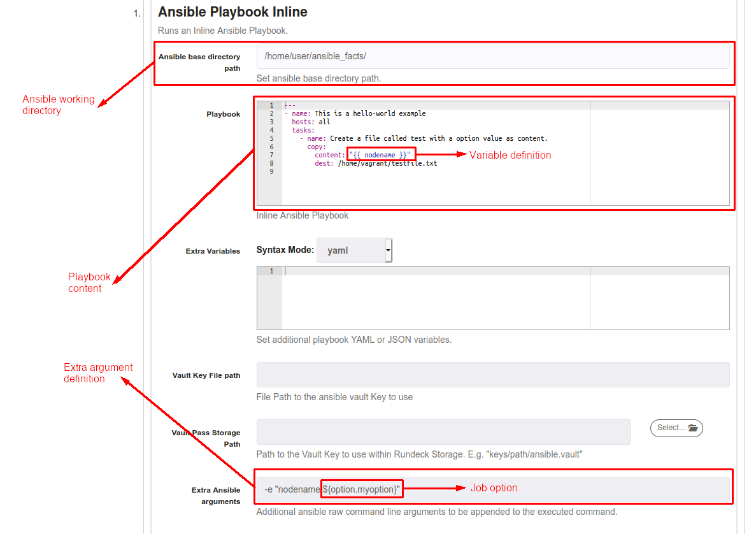Click 'Set additional playbook YAML or JSON variables.'
Image resolution: width=756 pixels, height=534 pixels.
tap(354, 340)
